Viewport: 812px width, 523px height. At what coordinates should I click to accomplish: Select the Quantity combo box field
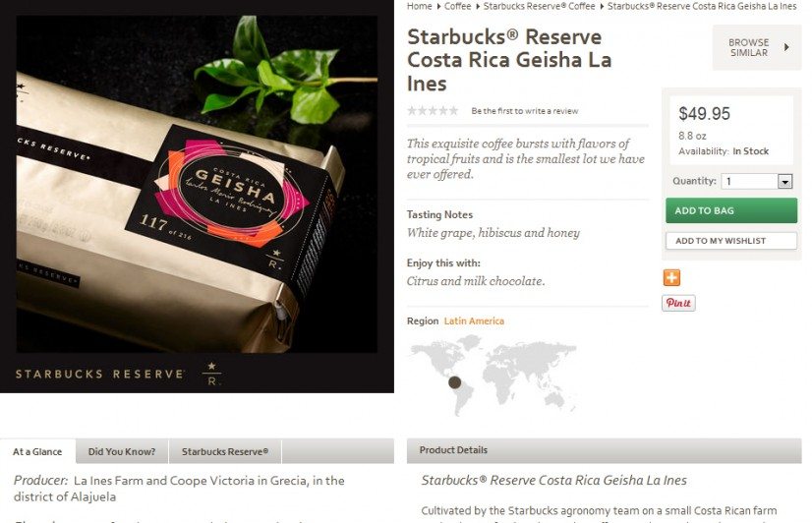point(757,181)
